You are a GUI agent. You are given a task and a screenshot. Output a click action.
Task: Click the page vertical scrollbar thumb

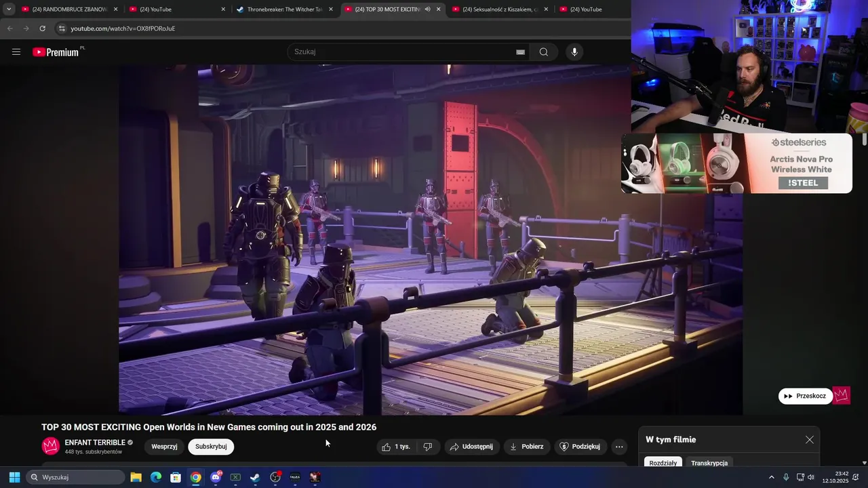(865, 139)
